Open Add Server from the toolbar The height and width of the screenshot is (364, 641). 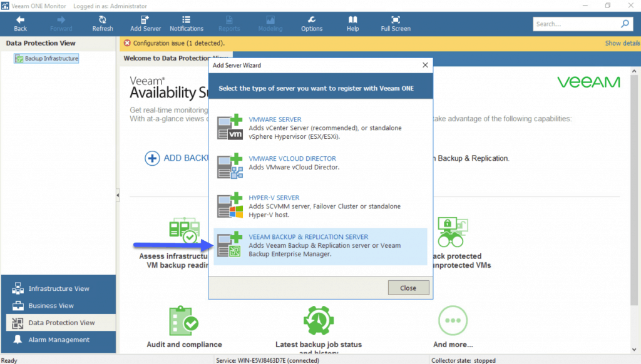tap(145, 20)
